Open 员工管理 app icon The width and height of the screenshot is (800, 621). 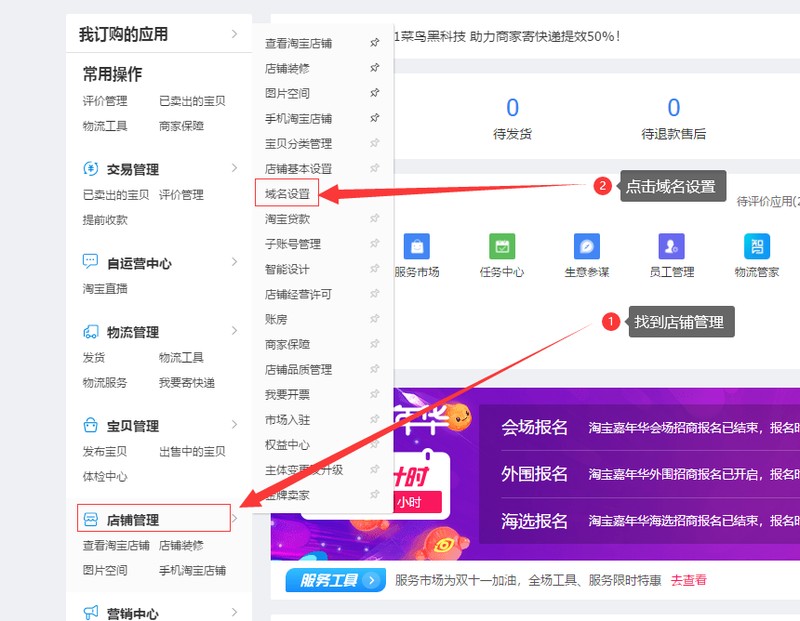click(671, 246)
